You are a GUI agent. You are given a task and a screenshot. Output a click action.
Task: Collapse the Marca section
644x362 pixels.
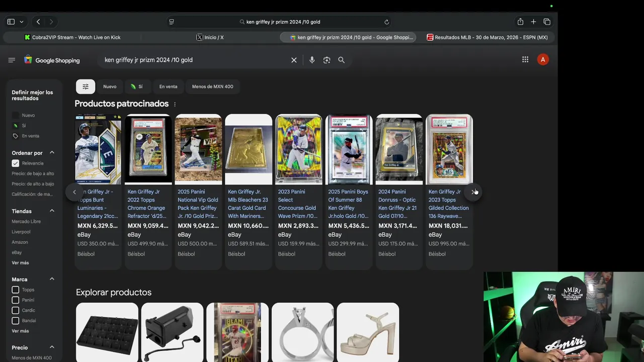coord(52,279)
